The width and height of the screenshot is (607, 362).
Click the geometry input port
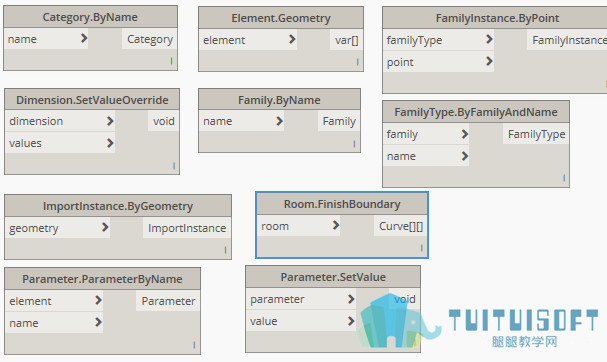click(57, 228)
